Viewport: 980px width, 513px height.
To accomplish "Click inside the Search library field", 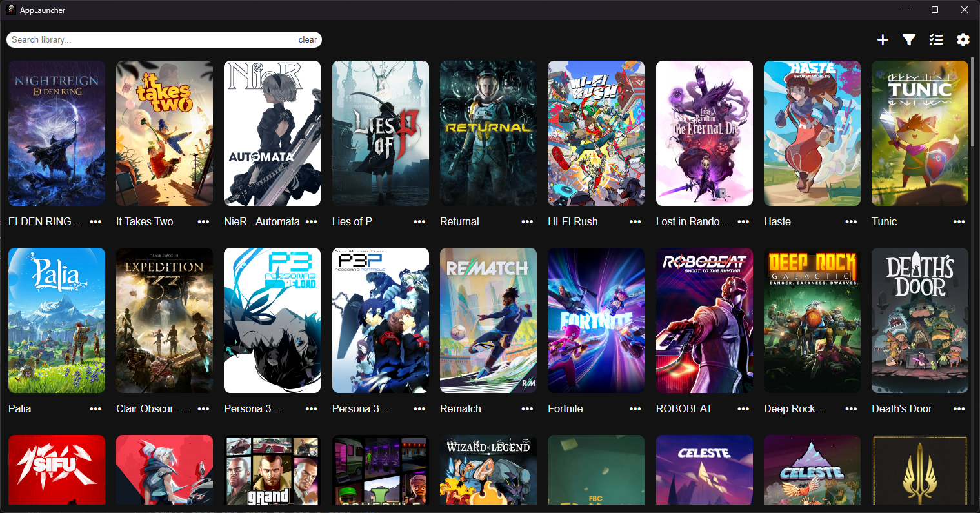I will pyautogui.click(x=129, y=39).
